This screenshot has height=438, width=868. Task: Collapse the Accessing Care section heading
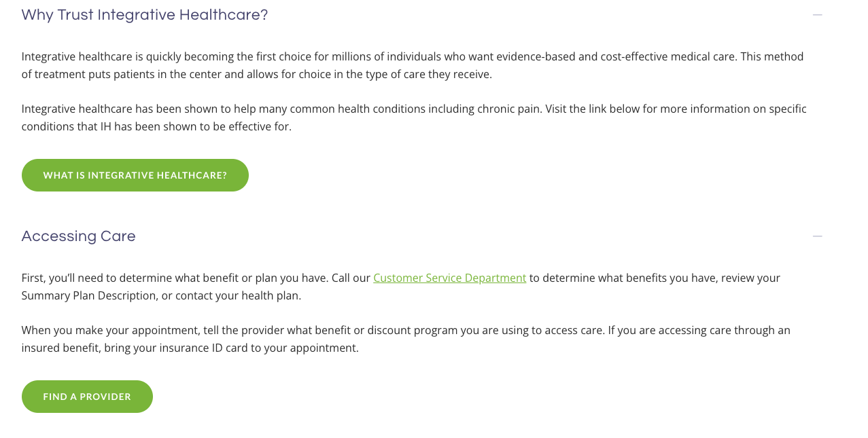pyautogui.click(x=79, y=236)
